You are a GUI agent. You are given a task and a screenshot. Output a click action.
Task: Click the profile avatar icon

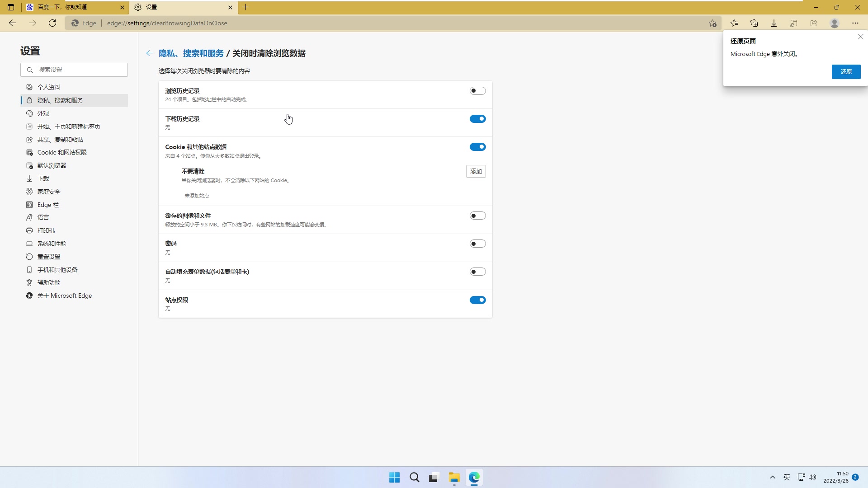[834, 23]
